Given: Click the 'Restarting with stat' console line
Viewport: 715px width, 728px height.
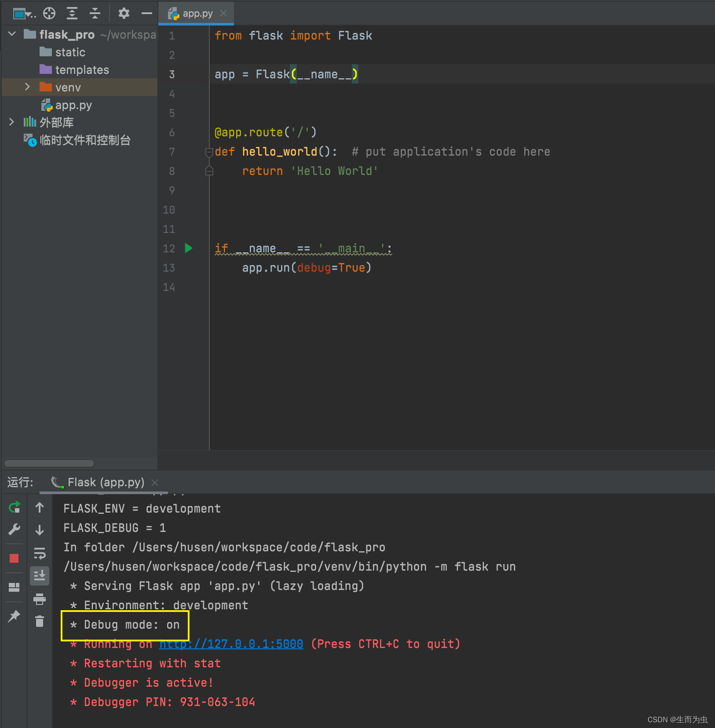Looking at the screenshot, I should [x=146, y=663].
